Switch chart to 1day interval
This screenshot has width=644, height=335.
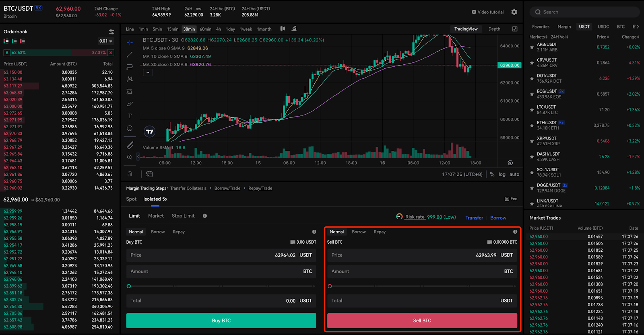(230, 29)
